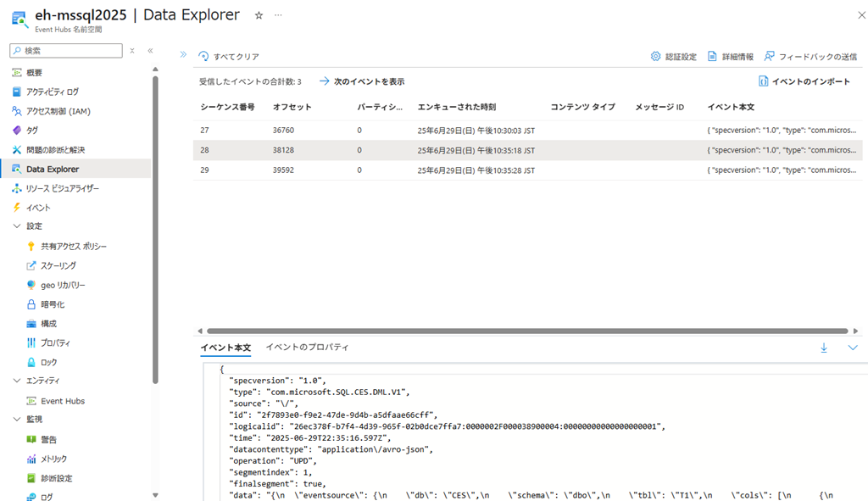The image size is (868, 501).
Task: Open 警告 alerts page
Action: click(48, 440)
